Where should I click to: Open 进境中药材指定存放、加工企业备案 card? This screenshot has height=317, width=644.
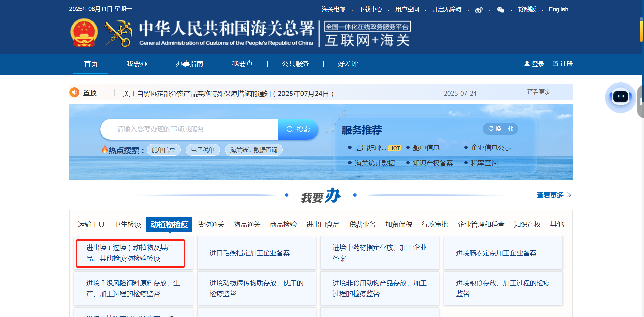click(380, 253)
